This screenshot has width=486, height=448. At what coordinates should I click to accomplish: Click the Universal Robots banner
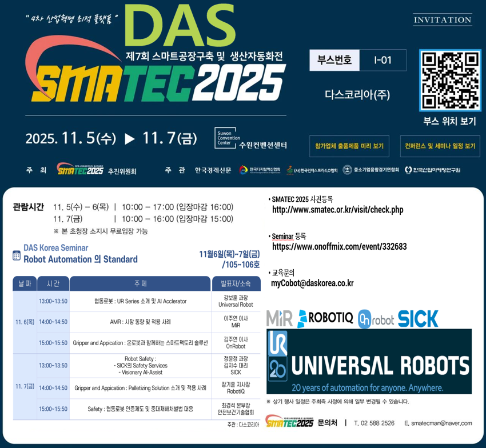pyautogui.click(x=369, y=361)
